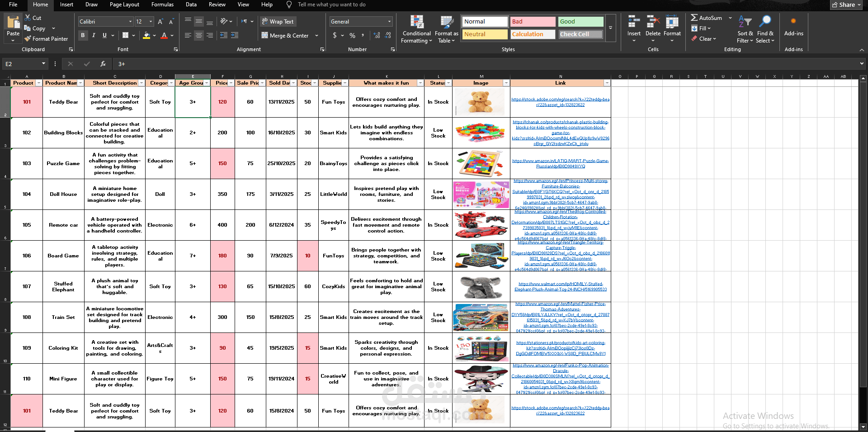Image resolution: width=868 pixels, height=432 pixels.
Task: Open the Review tab
Action: [217, 5]
